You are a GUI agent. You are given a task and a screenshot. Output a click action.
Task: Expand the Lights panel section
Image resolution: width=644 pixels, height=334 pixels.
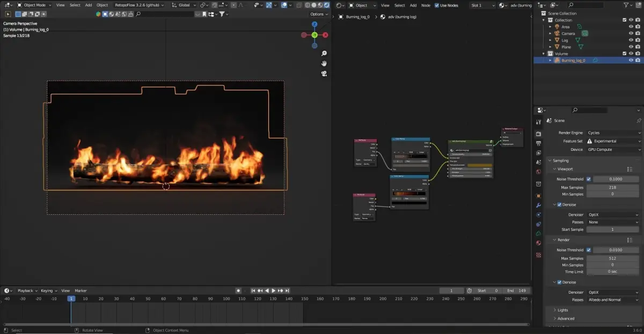(562, 310)
